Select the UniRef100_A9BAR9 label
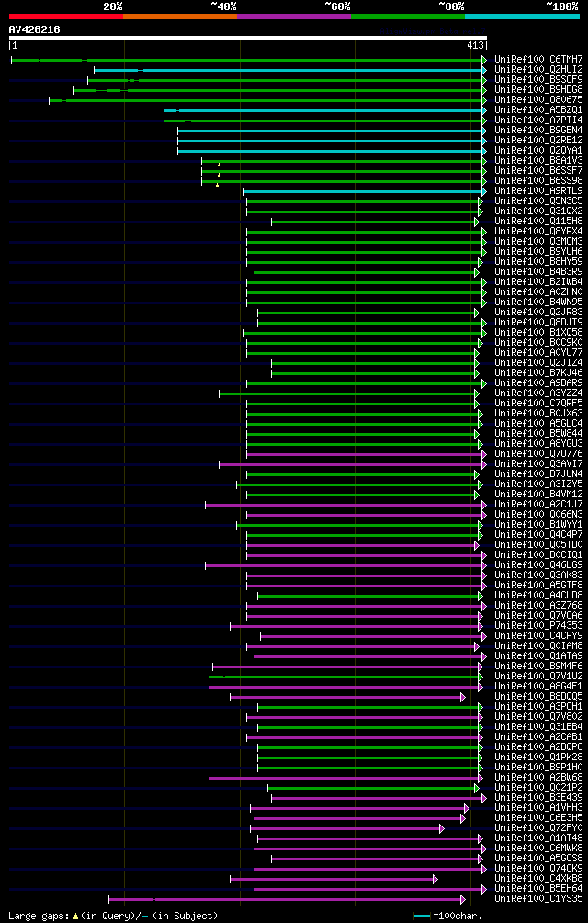Image resolution: width=588 pixels, height=923 pixels. (538, 383)
